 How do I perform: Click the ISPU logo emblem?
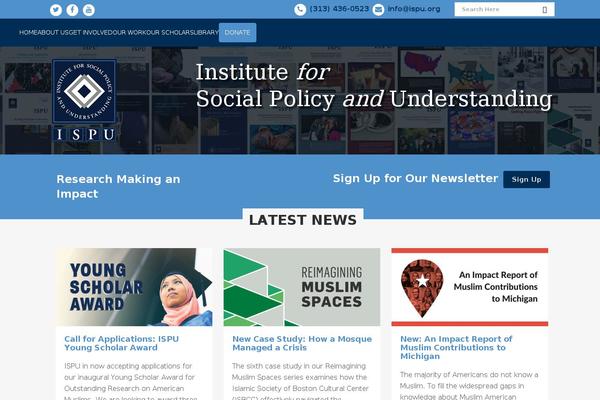click(84, 101)
